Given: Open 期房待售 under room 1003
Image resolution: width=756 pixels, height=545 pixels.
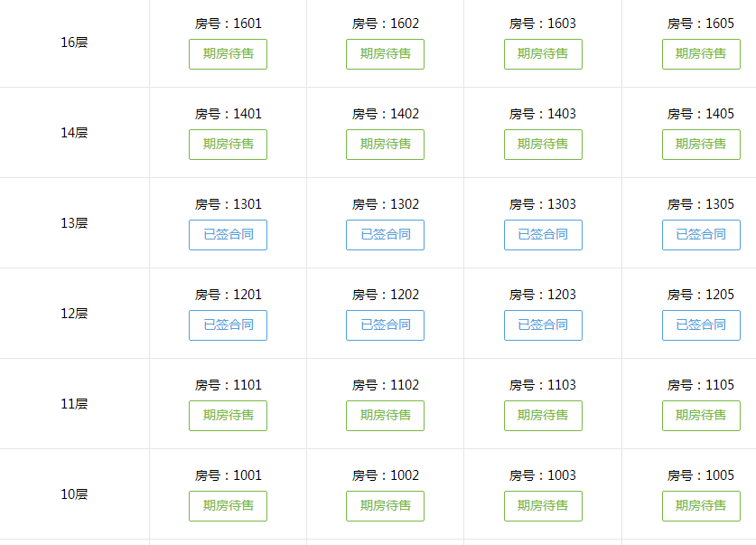Looking at the screenshot, I should (x=543, y=506).
